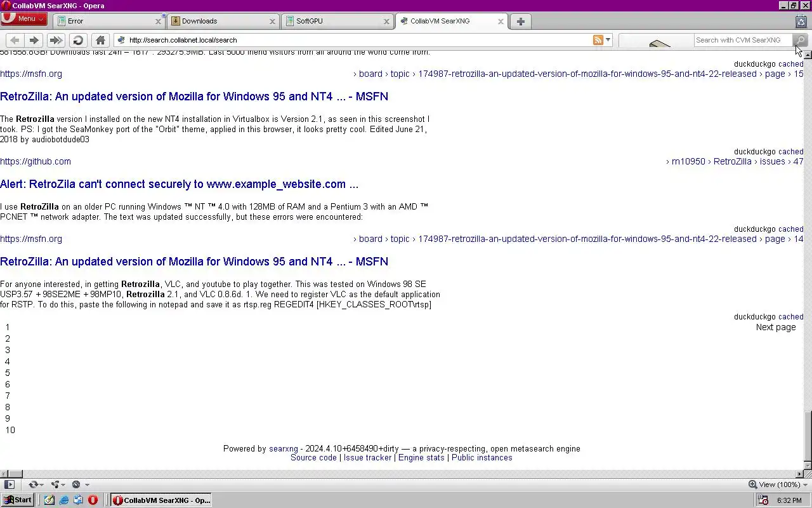The height and width of the screenshot is (508, 812).
Task: Open the Engine stats link
Action: coord(421,457)
